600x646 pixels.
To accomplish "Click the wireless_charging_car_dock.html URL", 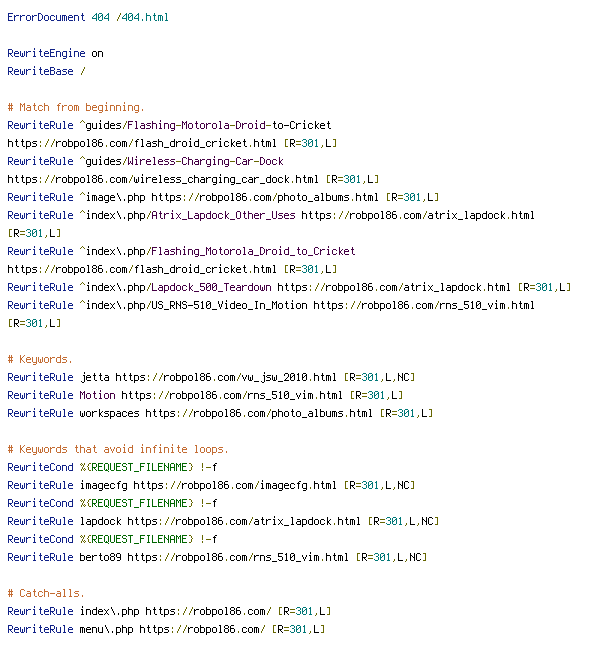I will (163, 180).
